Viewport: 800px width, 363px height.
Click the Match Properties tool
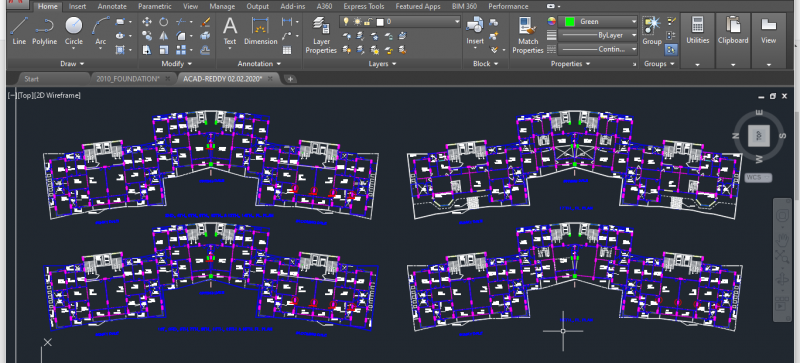pyautogui.click(x=528, y=35)
